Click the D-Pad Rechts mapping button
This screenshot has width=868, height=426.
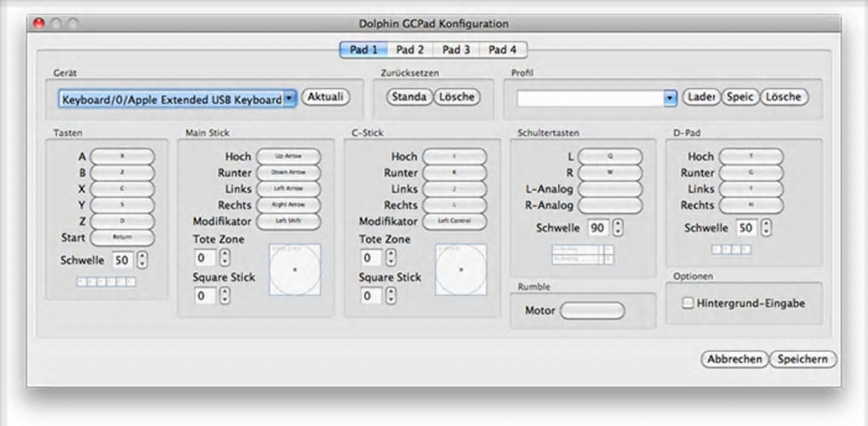point(751,205)
